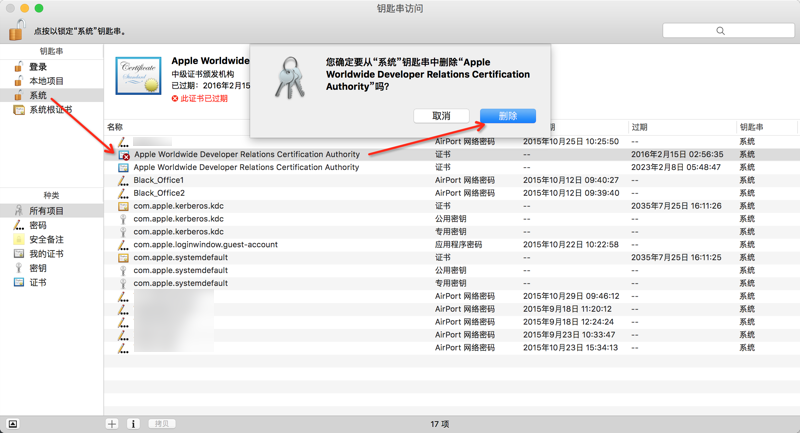
Task: Sort by the 钥匙串 column header
Action: pos(751,127)
